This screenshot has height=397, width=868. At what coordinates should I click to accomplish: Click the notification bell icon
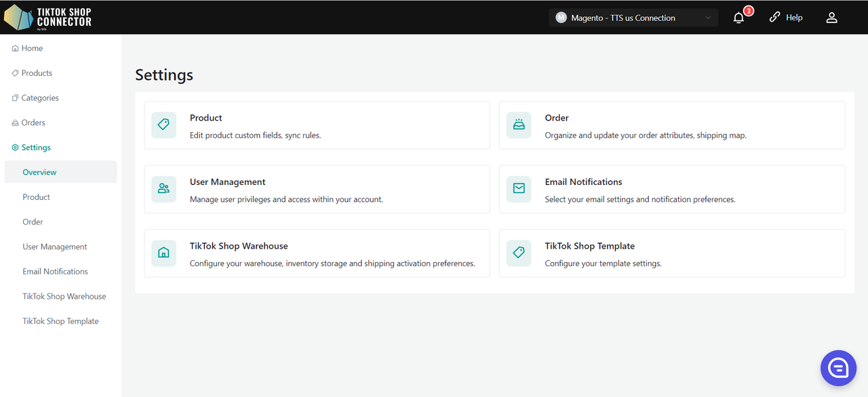click(738, 18)
